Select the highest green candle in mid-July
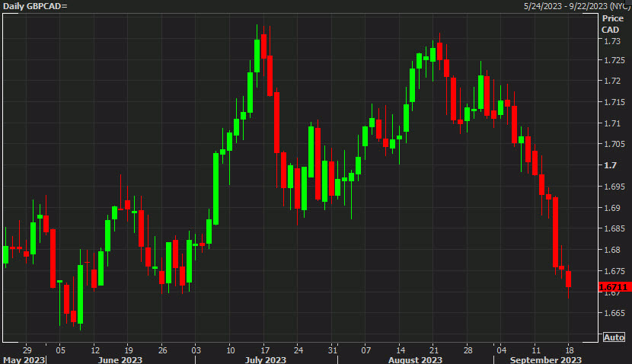The height and width of the screenshot is (364, 632). [x=257, y=56]
